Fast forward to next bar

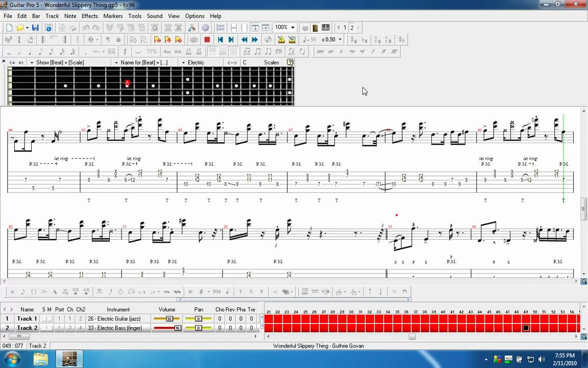tap(255, 39)
